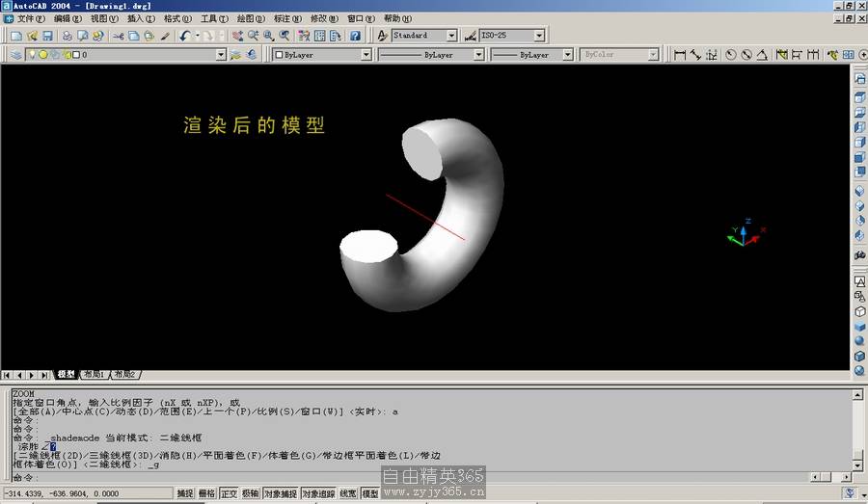This screenshot has height=504, width=868.
Task: Jump to last layout tab arrow
Action: 44,375
